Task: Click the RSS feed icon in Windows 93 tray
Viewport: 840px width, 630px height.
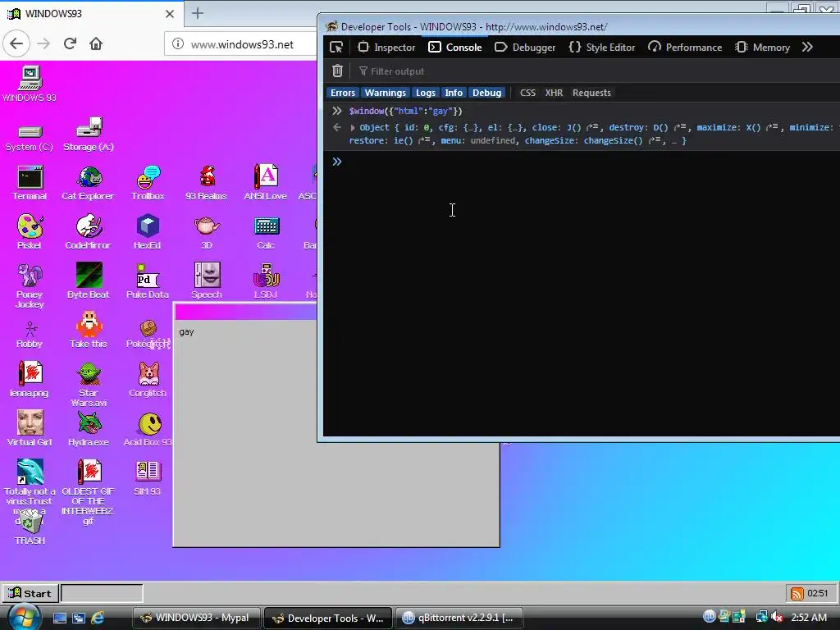Action: tap(797, 594)
